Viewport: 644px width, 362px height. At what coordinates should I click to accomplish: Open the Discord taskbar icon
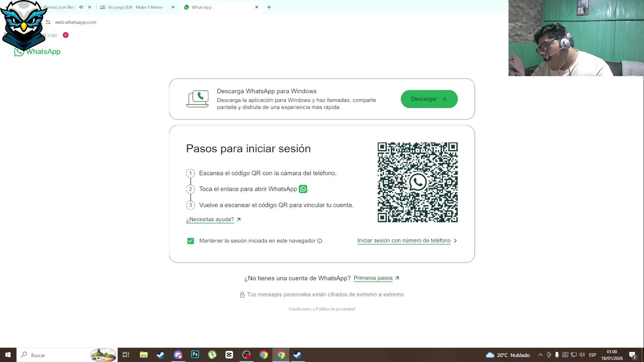point(178,355)
